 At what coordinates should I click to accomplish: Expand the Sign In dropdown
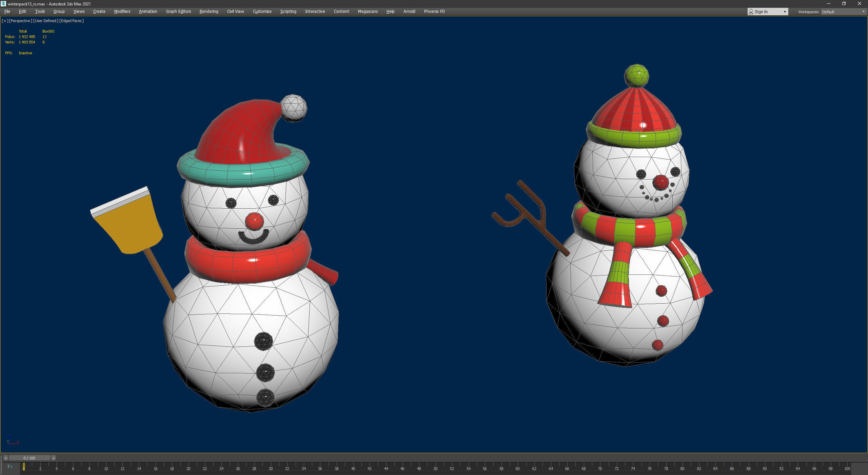click(x=785, y=12)
